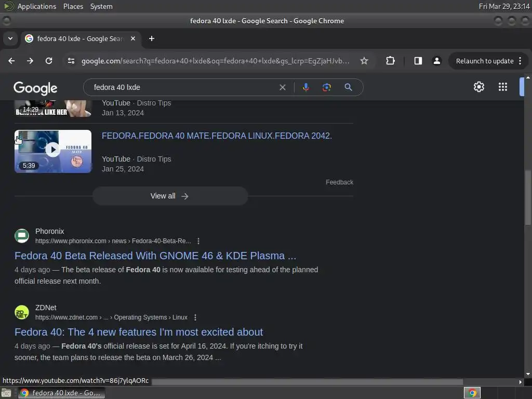Open Phoronix result options menu

[198, 241]
